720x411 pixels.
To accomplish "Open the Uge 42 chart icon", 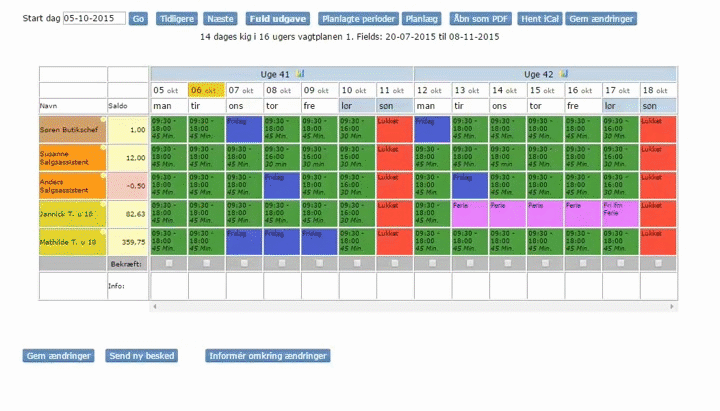I will tap(563, 73).
